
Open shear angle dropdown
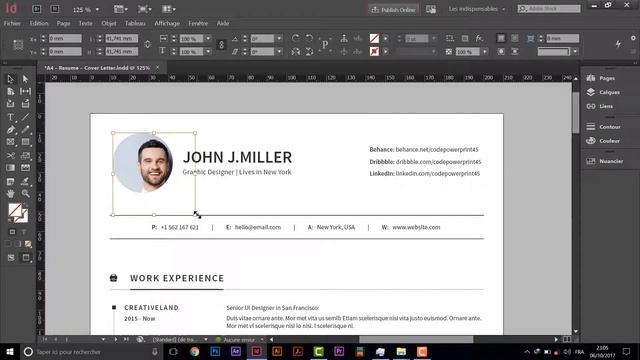(x=280, y=51)
